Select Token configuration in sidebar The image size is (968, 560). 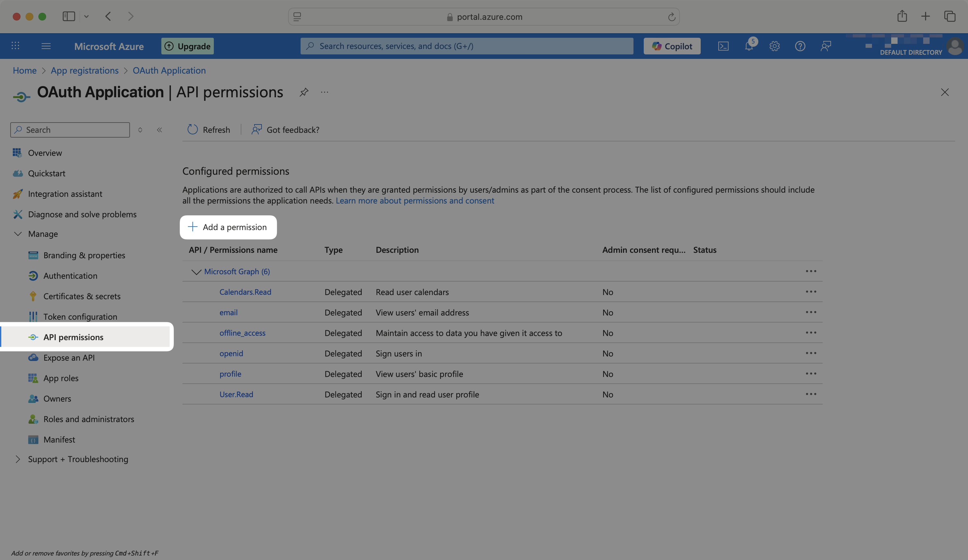tap(80, 317)
